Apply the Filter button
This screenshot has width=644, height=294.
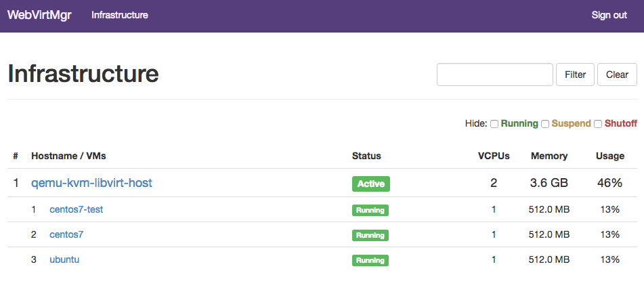[x=575, y=75]
